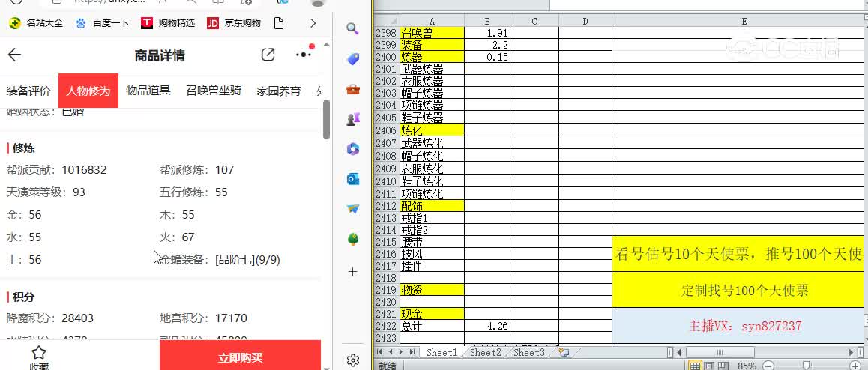
Task: Select cell containing value 4.26
Action: coord(487,326)
